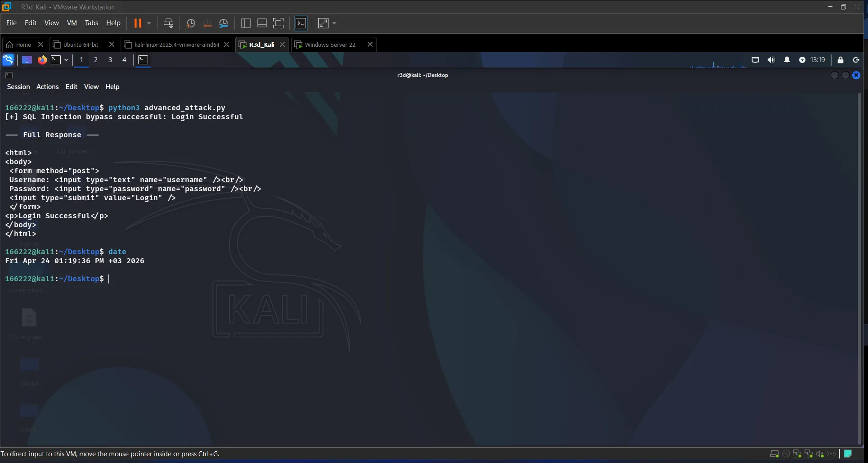Screen dimensions: 868x463
Task: Click the sound card status icon
Action: pos(820,454)
